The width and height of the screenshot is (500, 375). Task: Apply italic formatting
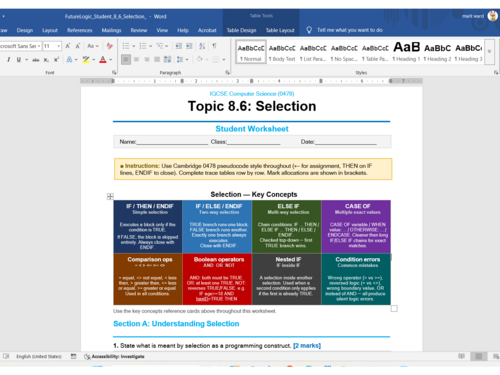click(8, 60)
